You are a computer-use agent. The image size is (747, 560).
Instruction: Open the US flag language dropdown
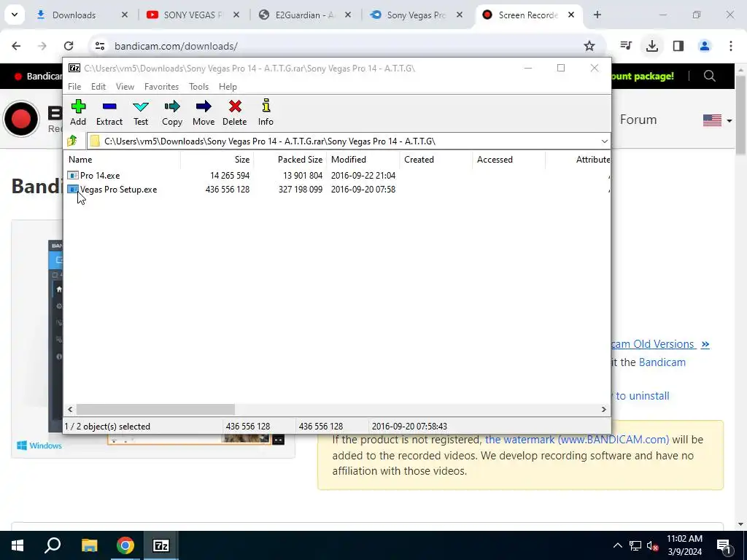coord(718,120)
